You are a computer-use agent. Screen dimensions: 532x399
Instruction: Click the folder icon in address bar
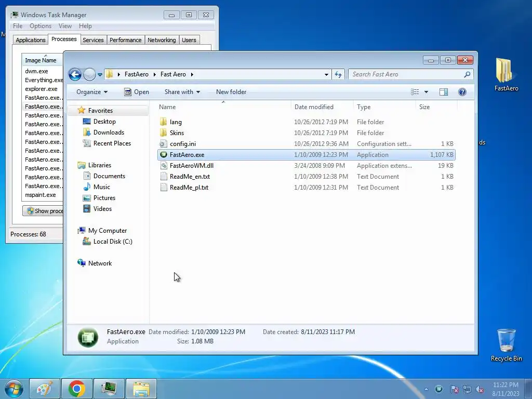(109, 74)
